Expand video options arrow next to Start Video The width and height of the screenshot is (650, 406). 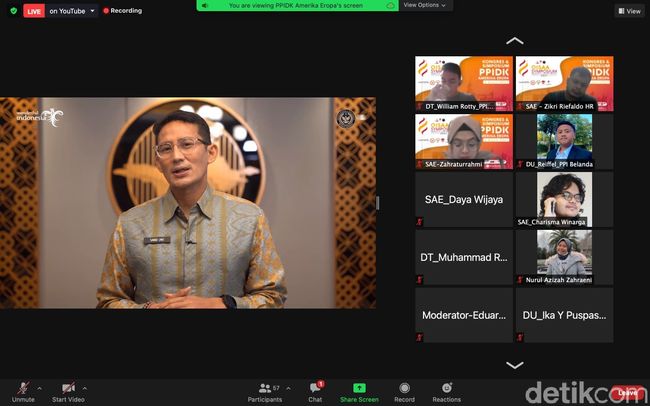[x=86, y=386]
